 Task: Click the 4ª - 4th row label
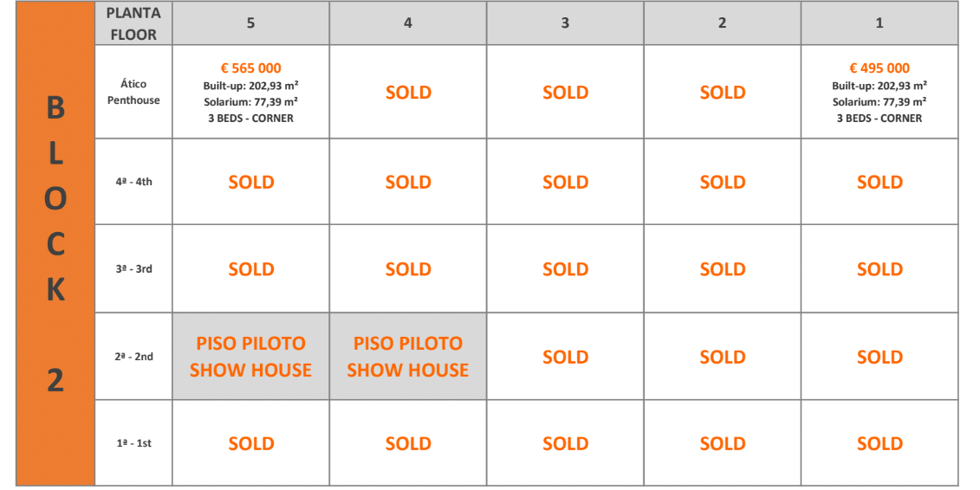tap(133, 182)
